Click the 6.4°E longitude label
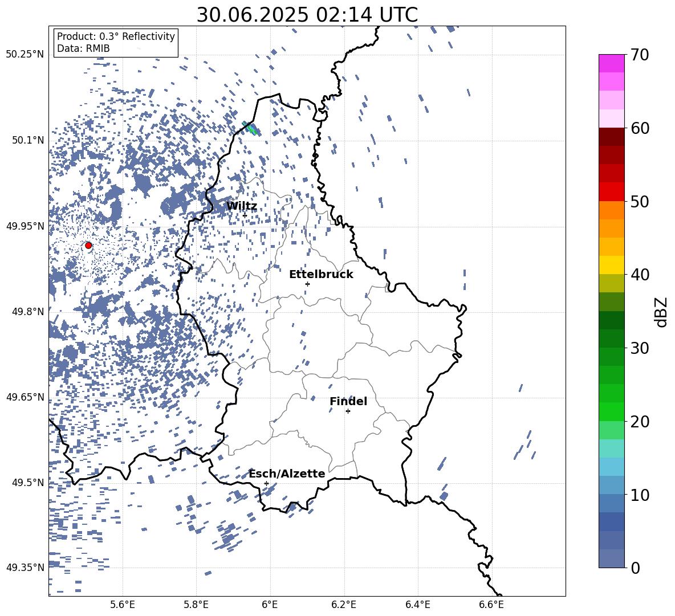The height and width of the screenshot is (616, 675). (417, 605)
